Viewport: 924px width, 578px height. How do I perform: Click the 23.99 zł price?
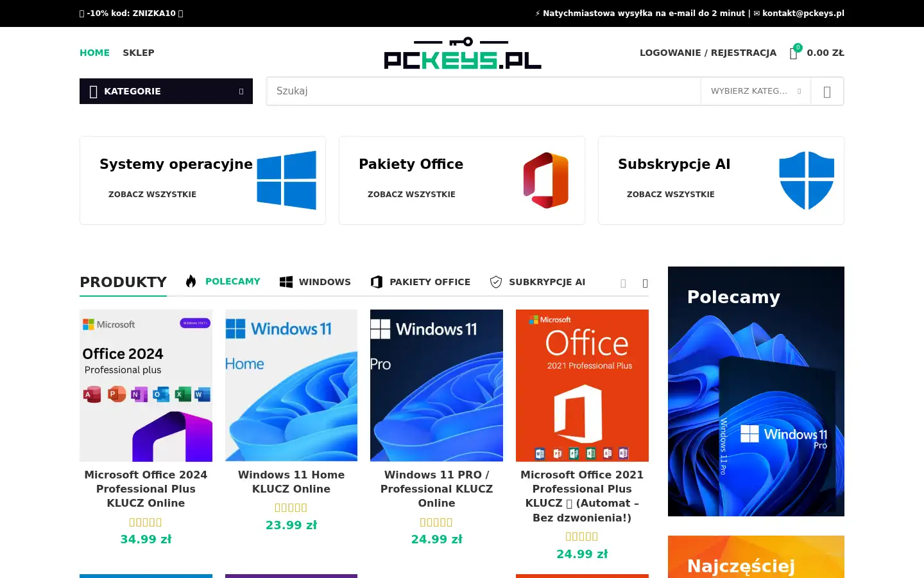pos(291,525)
